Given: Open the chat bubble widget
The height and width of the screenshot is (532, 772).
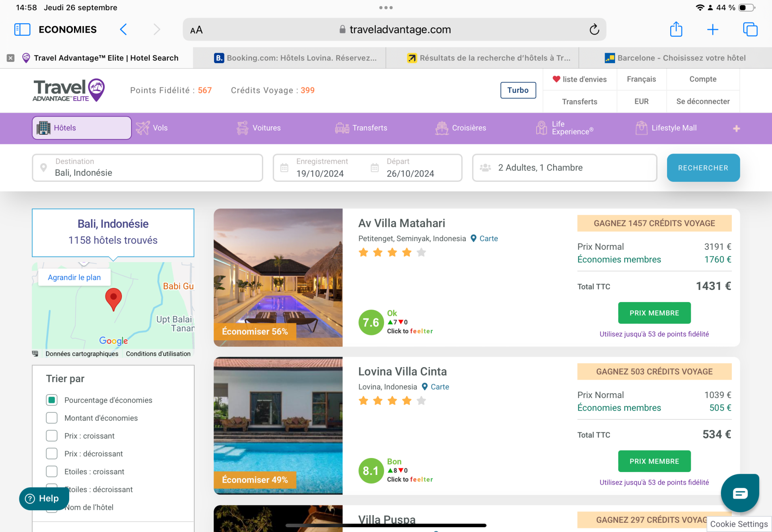Looking at the screenshot, I should click(x=740, y=493).
